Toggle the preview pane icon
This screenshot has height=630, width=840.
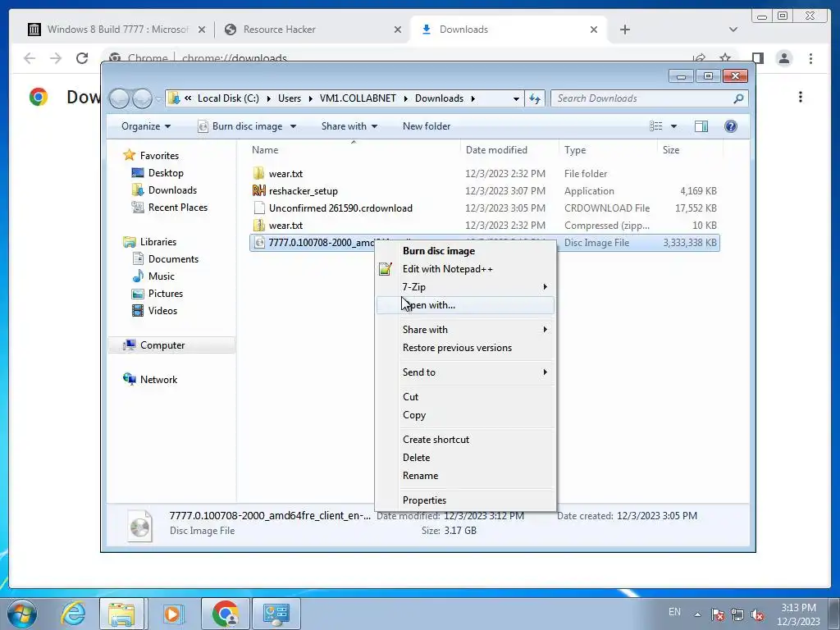701,126
